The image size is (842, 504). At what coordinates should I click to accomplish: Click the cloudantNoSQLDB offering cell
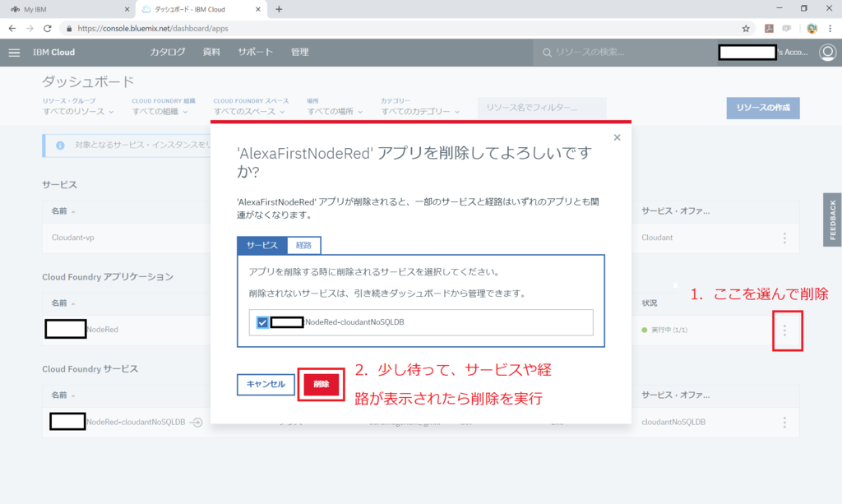click(x=673, y=423)
